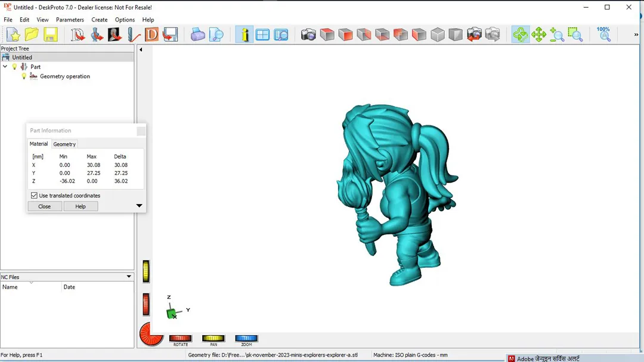The height and width of the screenshot is (362, 644).
Task: Open a project with the yellow folder icon
Action: point(32,35)
